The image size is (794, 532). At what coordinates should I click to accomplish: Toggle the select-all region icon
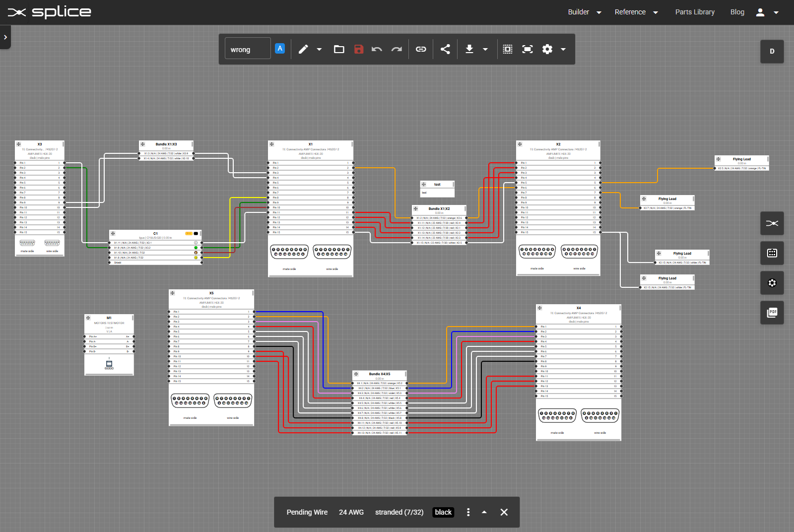[x=507, y=49]
